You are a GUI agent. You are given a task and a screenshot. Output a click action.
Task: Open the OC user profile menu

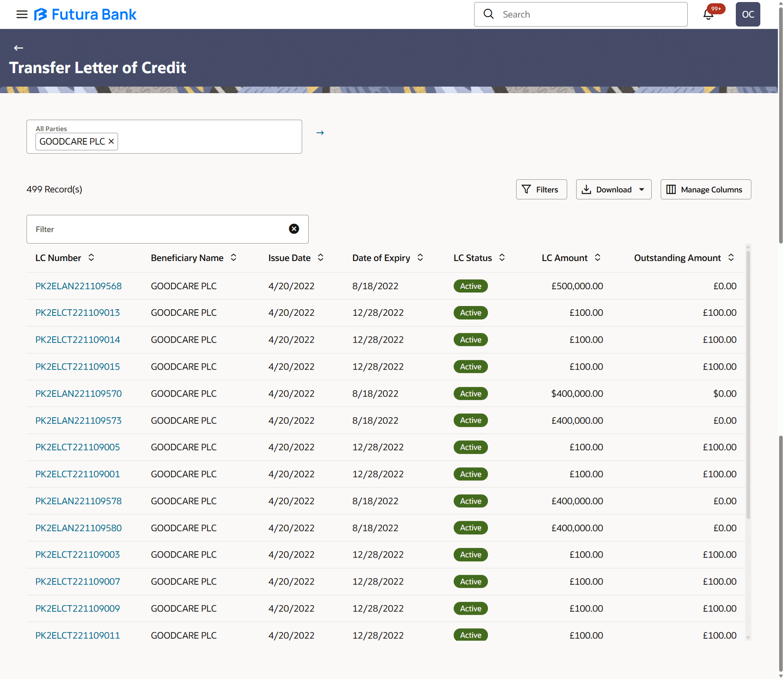point(748,14)
